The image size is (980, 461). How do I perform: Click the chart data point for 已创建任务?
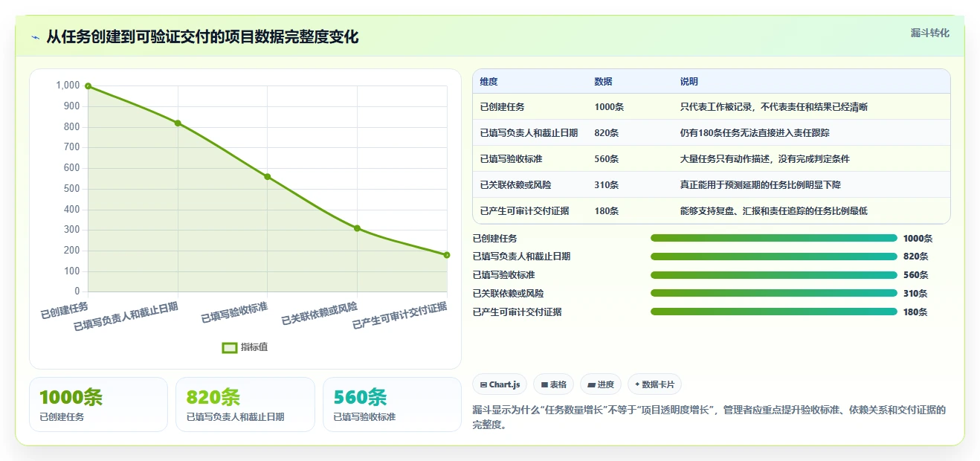click(x=88, y=86)
